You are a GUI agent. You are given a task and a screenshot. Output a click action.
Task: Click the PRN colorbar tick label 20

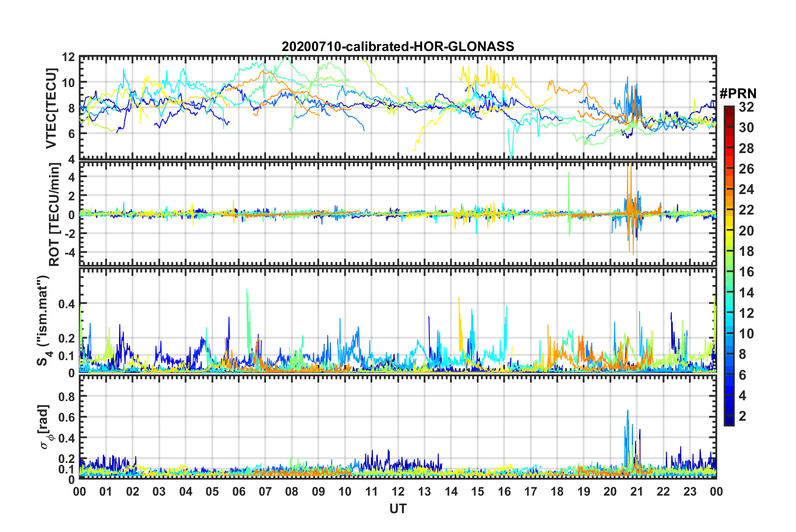point(746,230)
